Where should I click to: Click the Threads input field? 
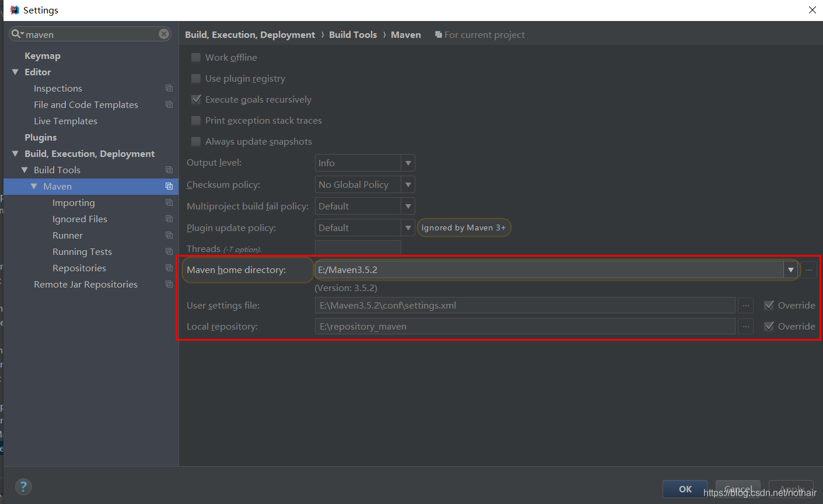pyautogui.click(x=358, y=248)
